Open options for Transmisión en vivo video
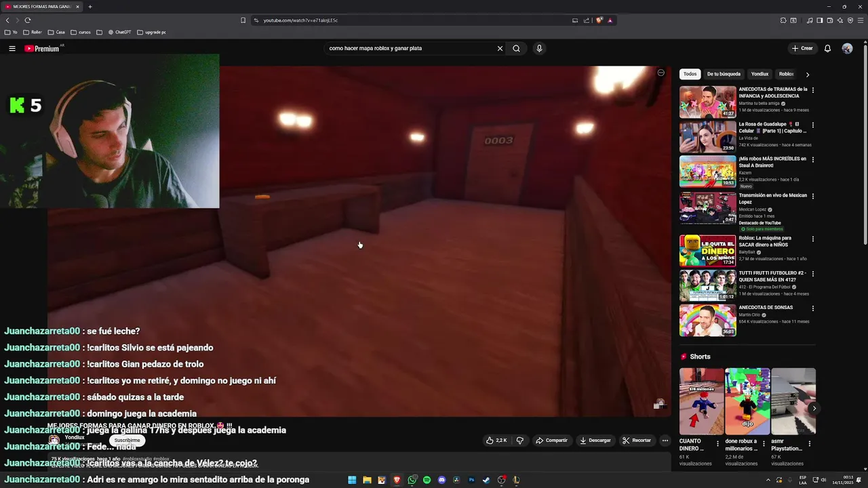Screen dimensions: 868x488 812,197
